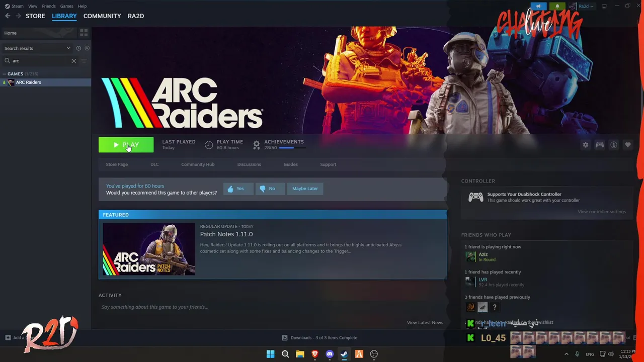Open controller layout gamepad icon
The image size is (644, 362).
600,145
